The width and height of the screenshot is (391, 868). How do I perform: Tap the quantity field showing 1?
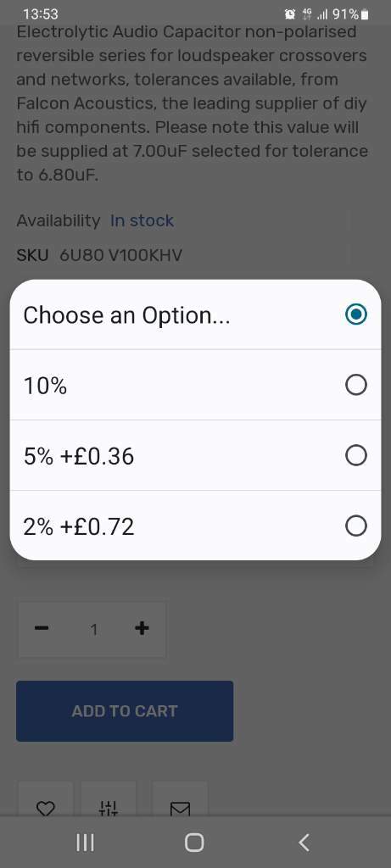coord(93,630)
